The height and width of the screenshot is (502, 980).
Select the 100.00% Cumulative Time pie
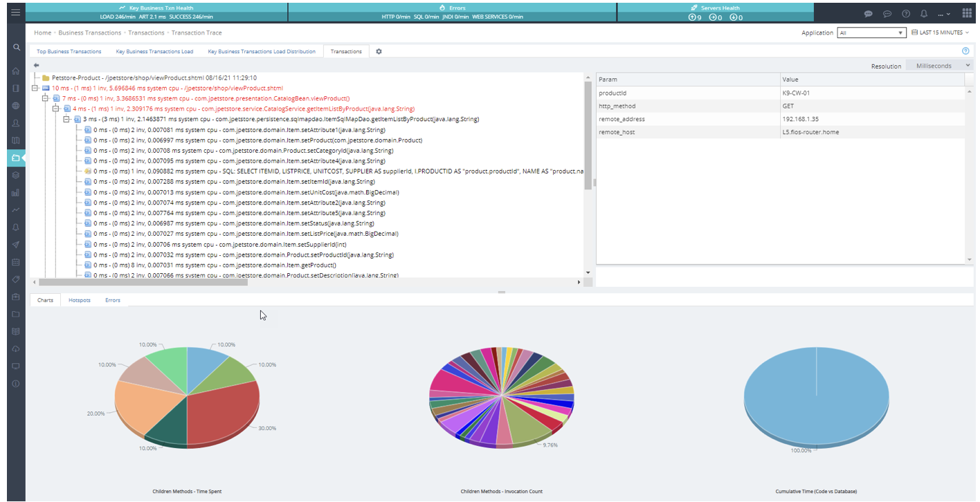[816, 397]
